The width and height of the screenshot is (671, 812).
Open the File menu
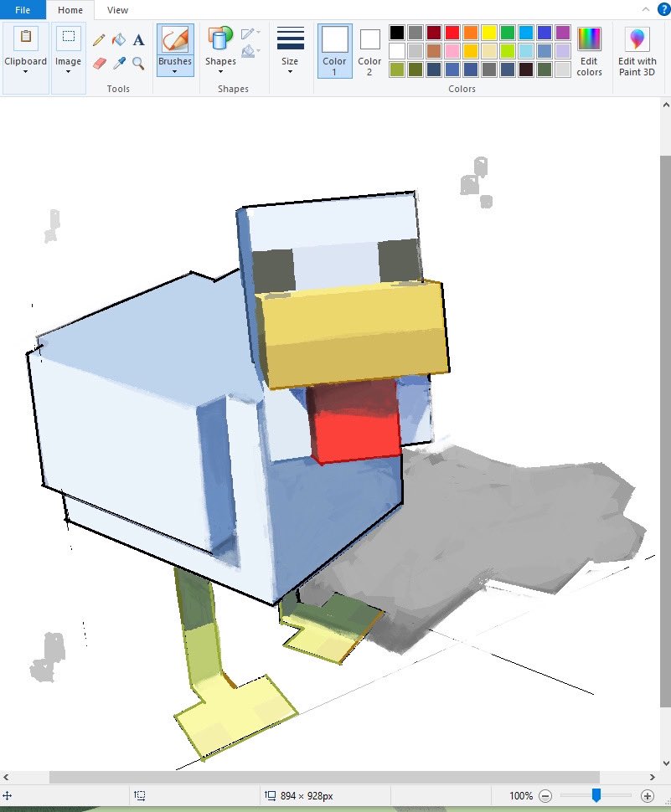22,10
